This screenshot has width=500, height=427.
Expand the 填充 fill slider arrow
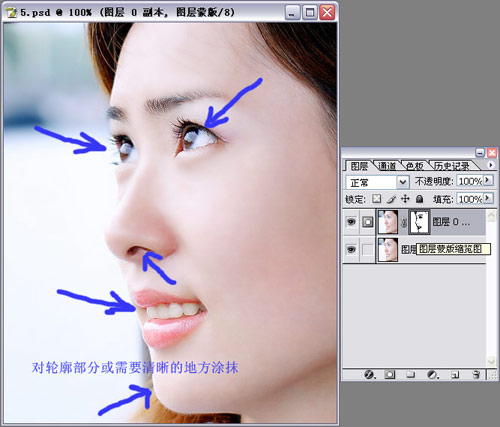pos(488,198)
